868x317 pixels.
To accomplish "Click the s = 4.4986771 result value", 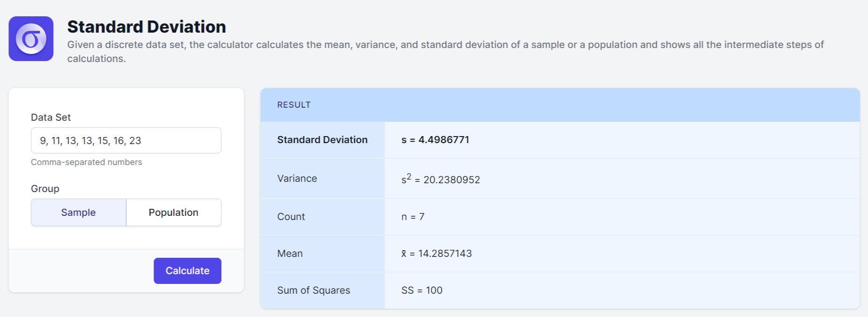I will [435, 140].
